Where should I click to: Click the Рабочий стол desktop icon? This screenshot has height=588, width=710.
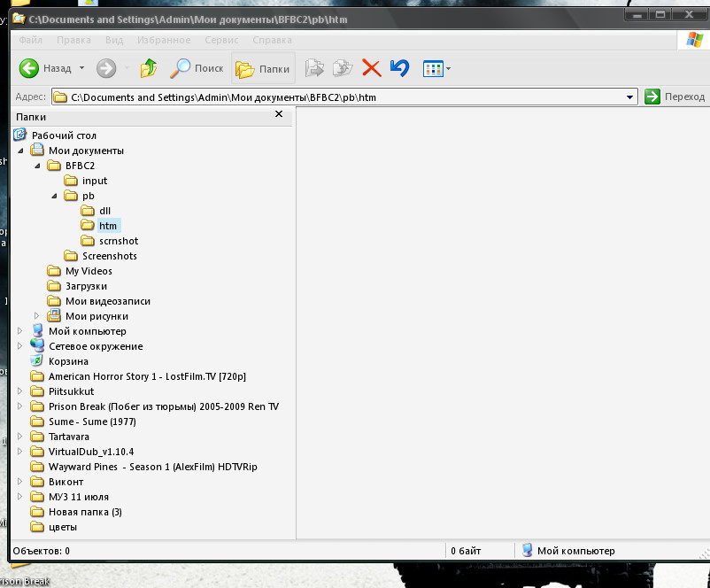click(x=19, y=135)
